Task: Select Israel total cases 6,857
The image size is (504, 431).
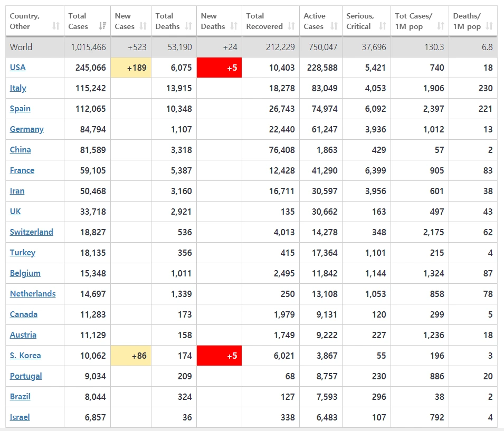Action: 96,417
